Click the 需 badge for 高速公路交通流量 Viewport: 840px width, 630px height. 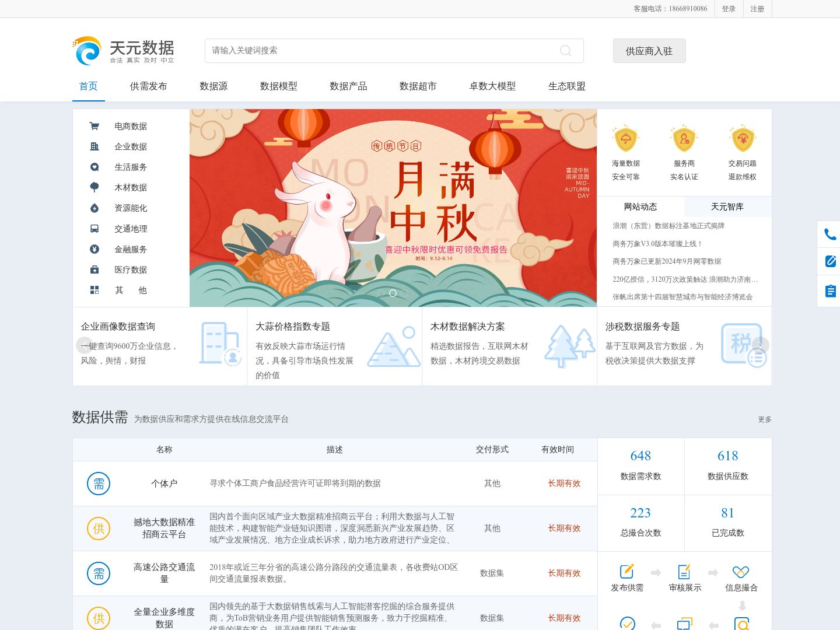99,573
